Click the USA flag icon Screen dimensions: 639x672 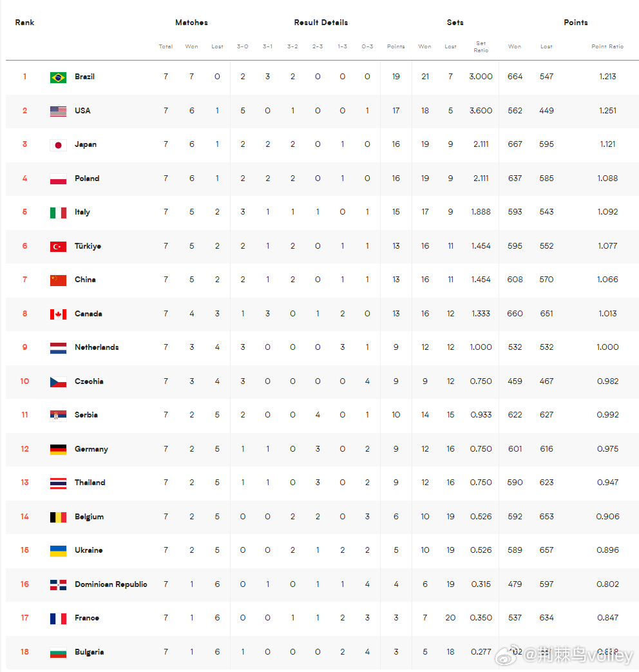tap(58, 111)
